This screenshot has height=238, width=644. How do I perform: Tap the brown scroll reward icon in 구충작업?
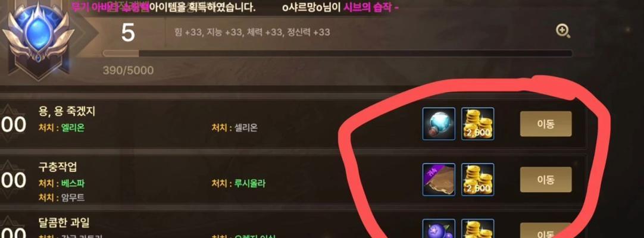[x=439, y=179]
